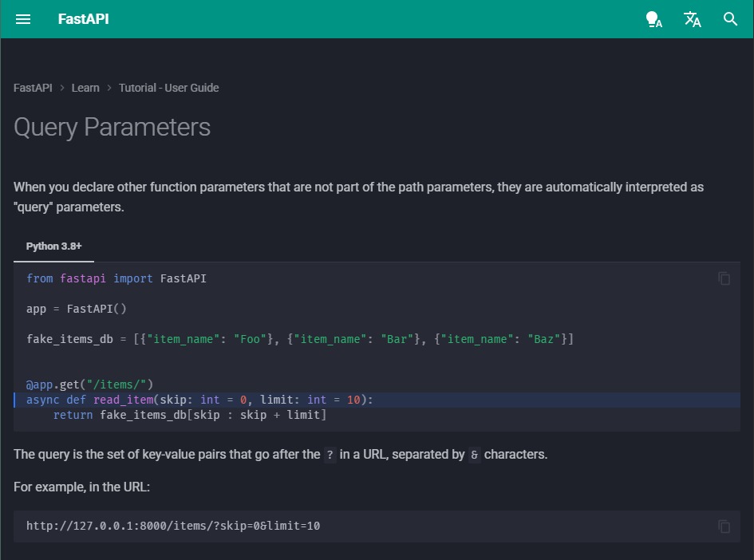Copy the example URL code to clipboard
Viewport: 754px width, 560px height.
click(x=724, y=526)
